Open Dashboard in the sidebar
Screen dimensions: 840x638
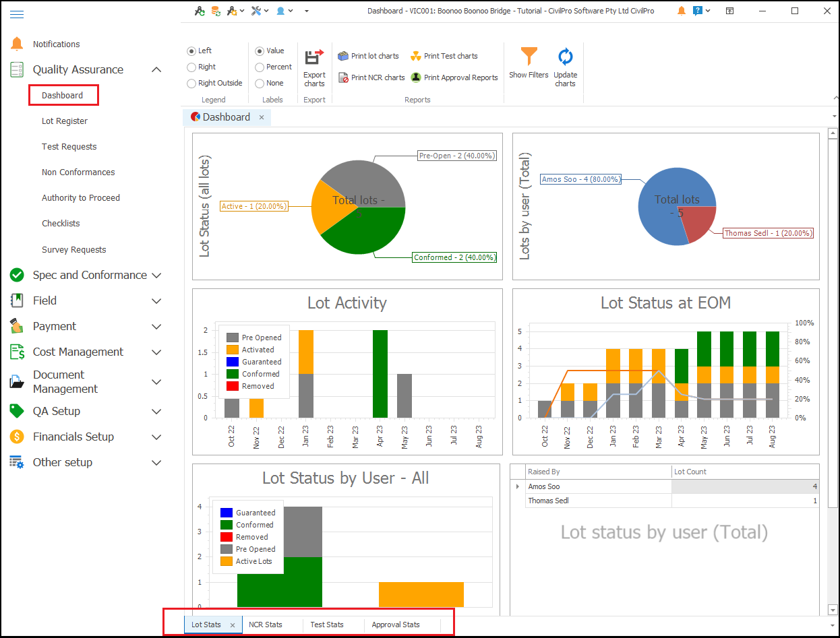pos(63,95)
